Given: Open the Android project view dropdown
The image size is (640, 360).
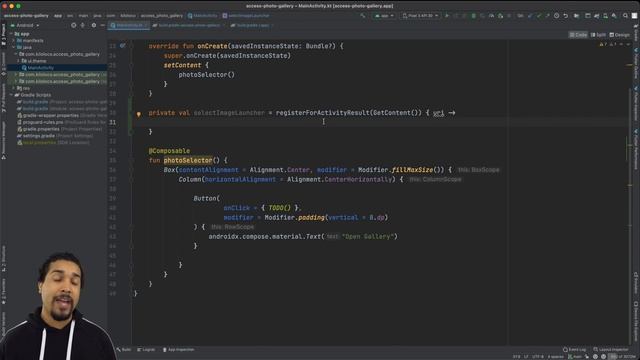Looking at the screenshot, I should coord(25,25).
